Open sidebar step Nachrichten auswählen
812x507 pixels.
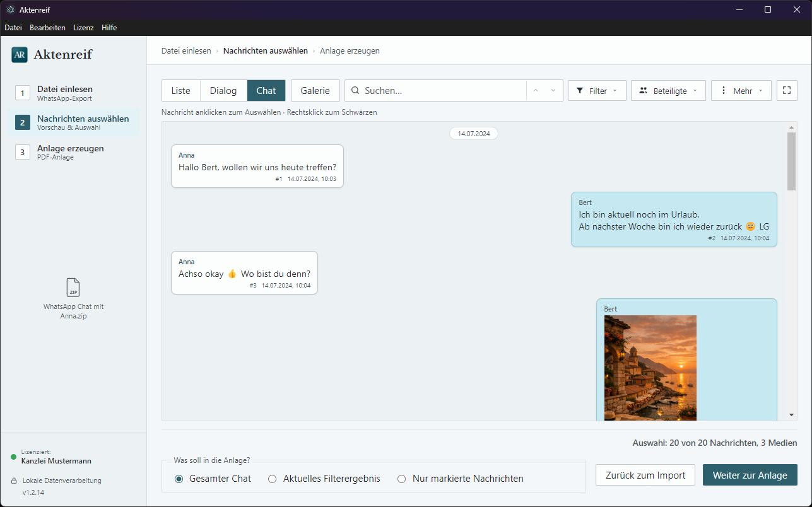74,122
